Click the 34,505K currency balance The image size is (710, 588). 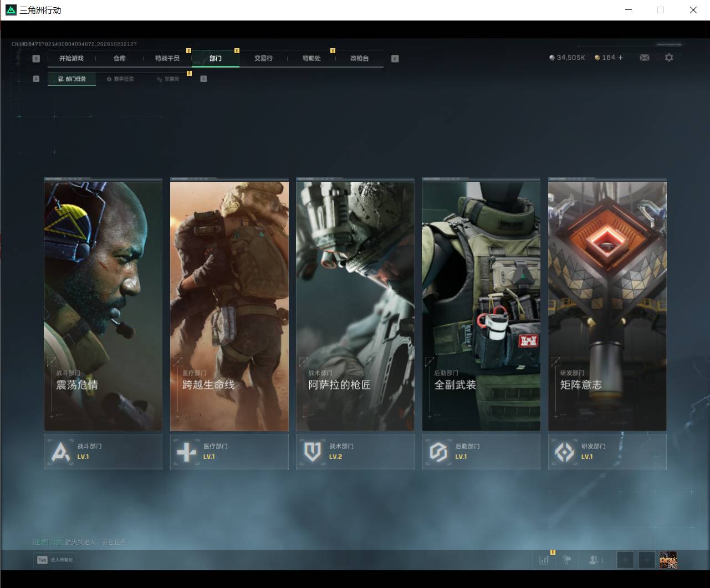pos(567,58)
